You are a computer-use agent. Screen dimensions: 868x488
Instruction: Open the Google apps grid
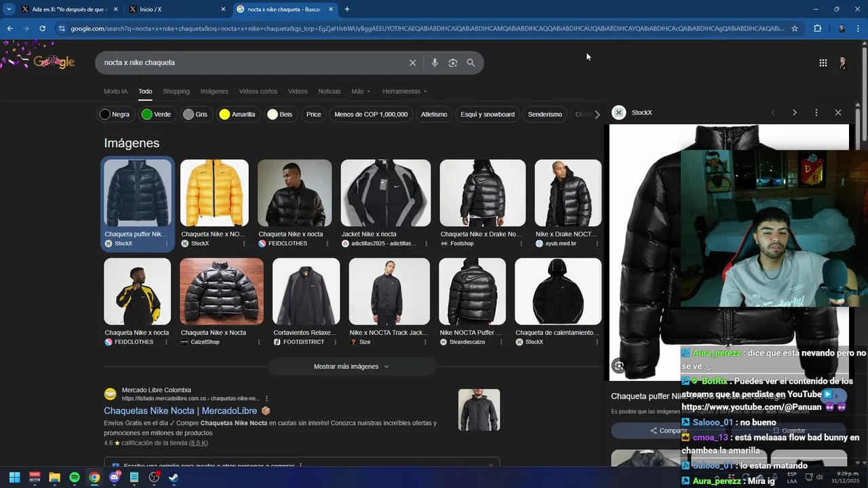[823, 62]
